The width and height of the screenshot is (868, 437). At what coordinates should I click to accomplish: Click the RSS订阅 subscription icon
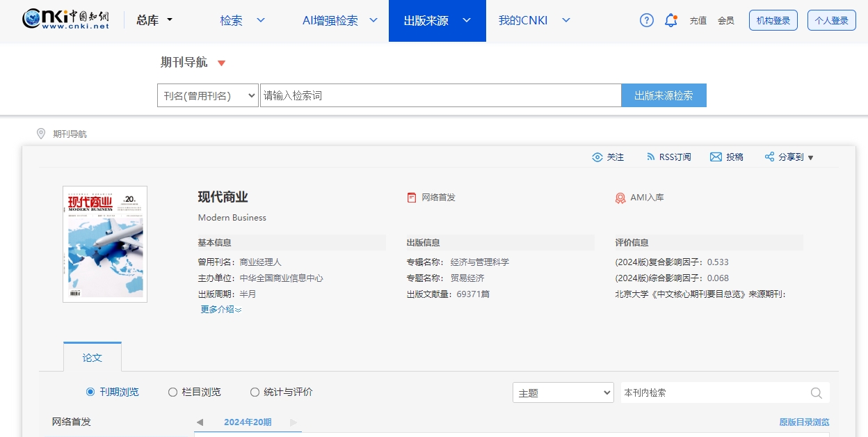click(651, 157)
